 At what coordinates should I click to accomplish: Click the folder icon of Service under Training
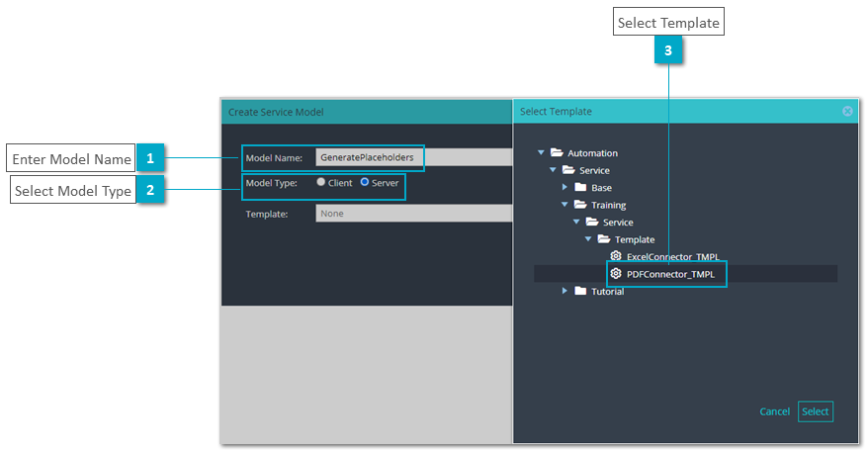click(592, 222)
